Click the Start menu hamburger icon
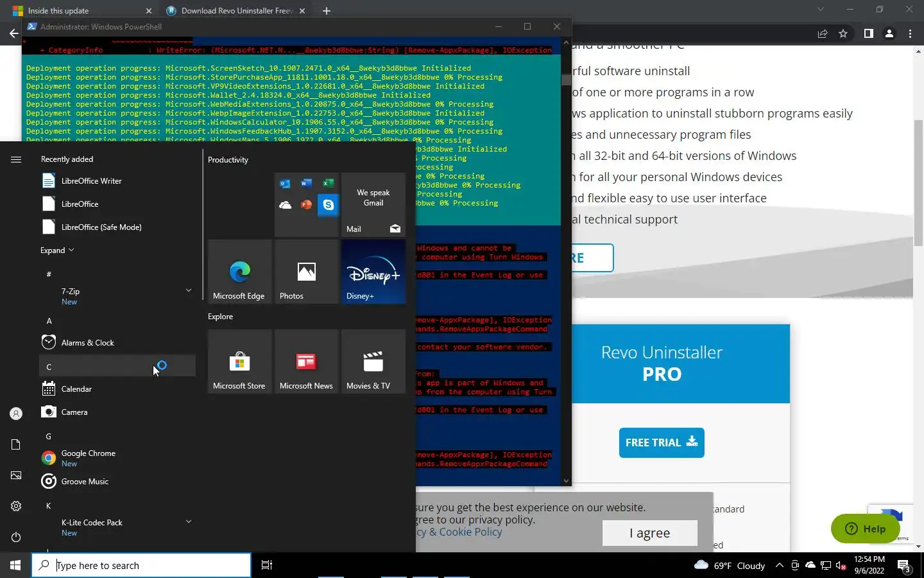This screenshot has height=578, width=924. pyautogui.click(x=16, y=159)
